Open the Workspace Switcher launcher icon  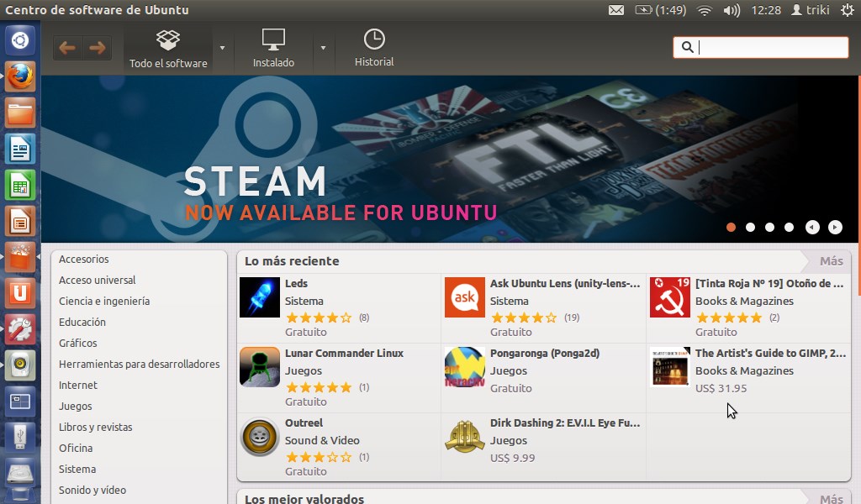click(x=20, y=402)
